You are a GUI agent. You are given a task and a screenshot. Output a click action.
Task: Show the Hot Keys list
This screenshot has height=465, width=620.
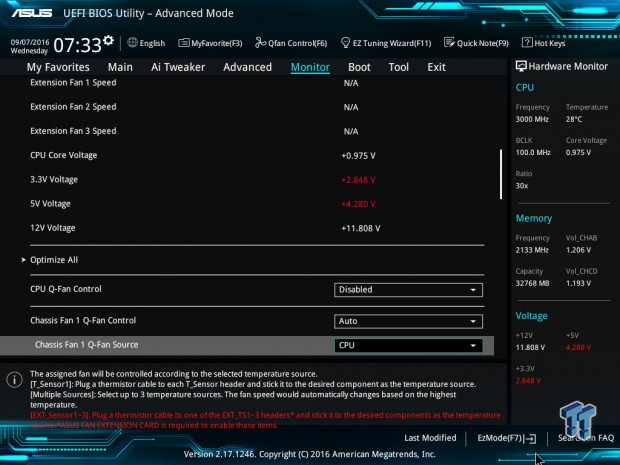click(x=544, y=43)
